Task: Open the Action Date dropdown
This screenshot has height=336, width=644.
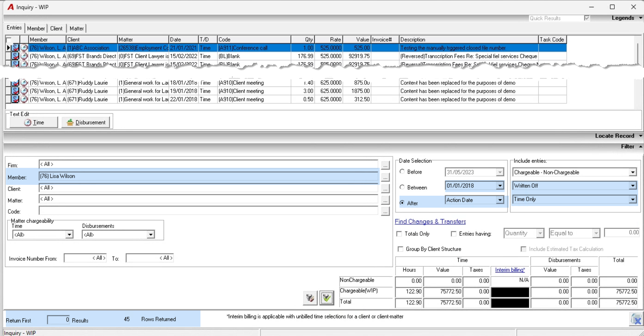Action: [500, 200]
